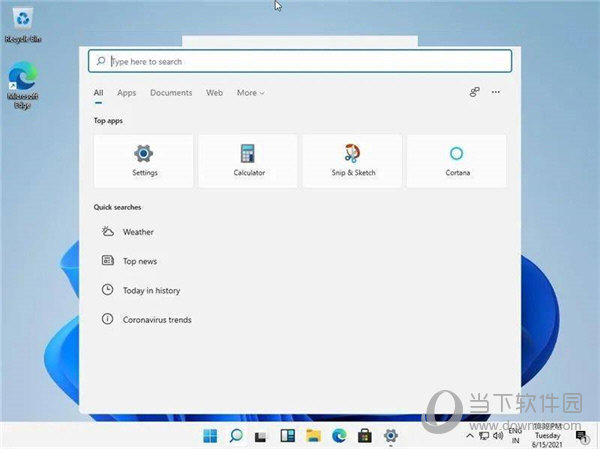Launch Cortana from Top apps

point(456,160)
